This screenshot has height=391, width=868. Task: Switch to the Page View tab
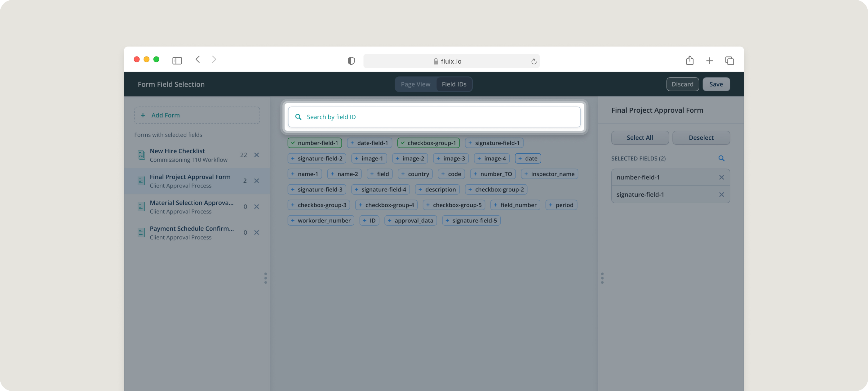[415, 84]
